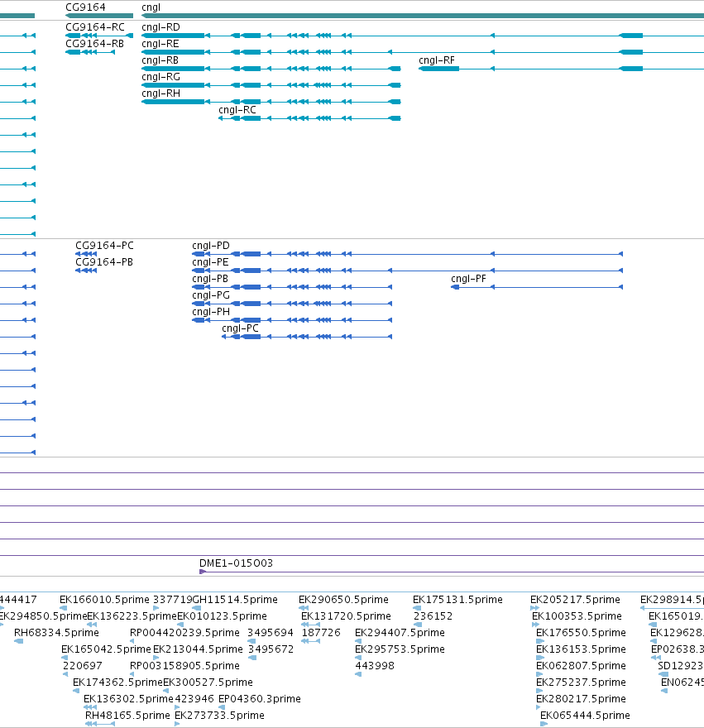Click EST EK176550.5prime
The image size is (704, 728).
[x=581, y=633]
